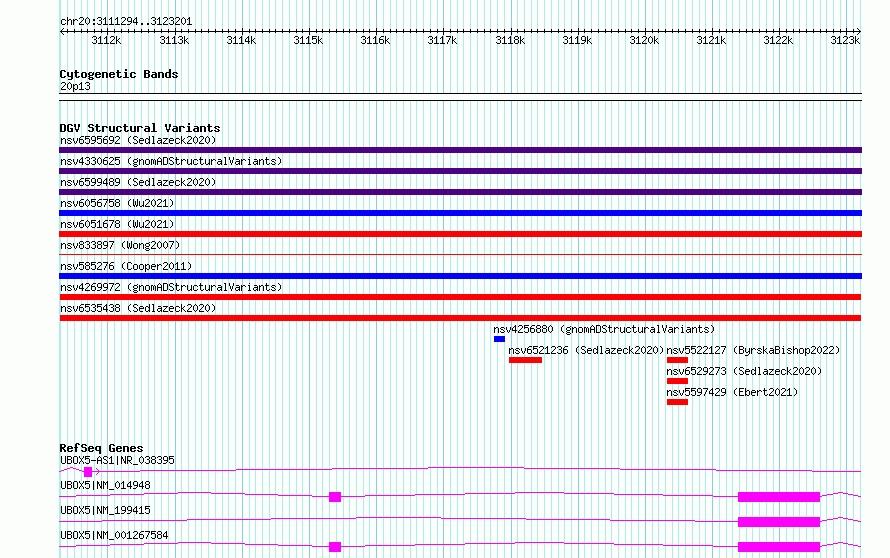Click the NM_001267584 large exon near 3122k
Image resolution: width=890 pixels, height=558 pixels.
[x=779, y=547]
